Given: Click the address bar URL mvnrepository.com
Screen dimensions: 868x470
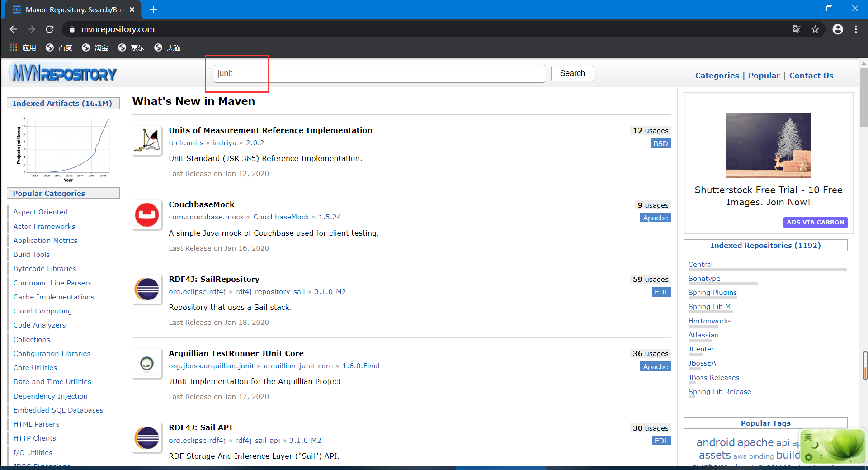Looking at the screenshot, I should click(118, 29).
